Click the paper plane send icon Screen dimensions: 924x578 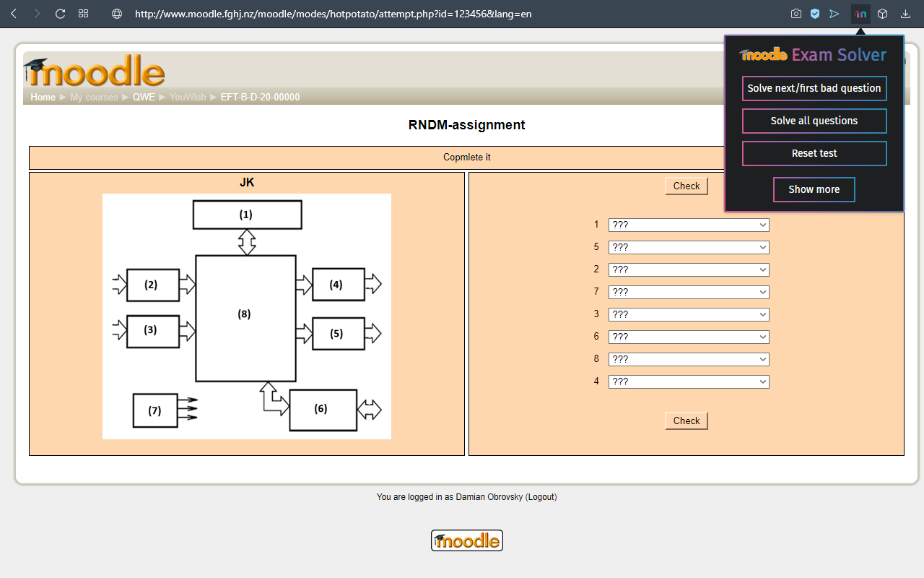834,14
